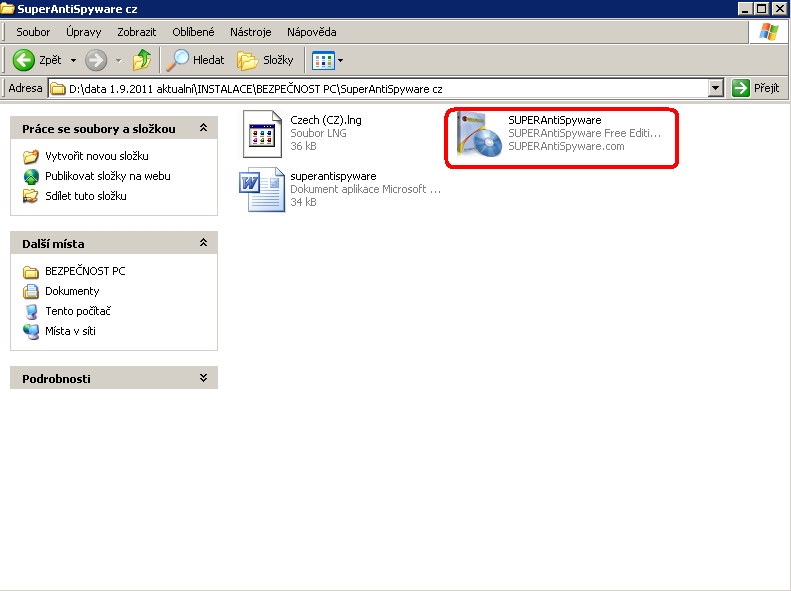The height and width of the screenshot is (591, 791).
Task: Click 'Soubor LNG' file type text
Action: pyautogui.click(x=318, y=133)
